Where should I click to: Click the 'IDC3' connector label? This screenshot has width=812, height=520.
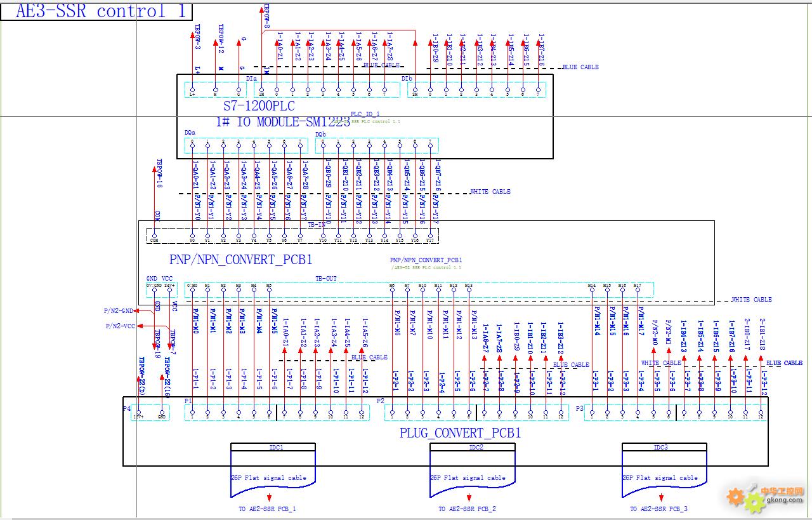coord(660,448)
